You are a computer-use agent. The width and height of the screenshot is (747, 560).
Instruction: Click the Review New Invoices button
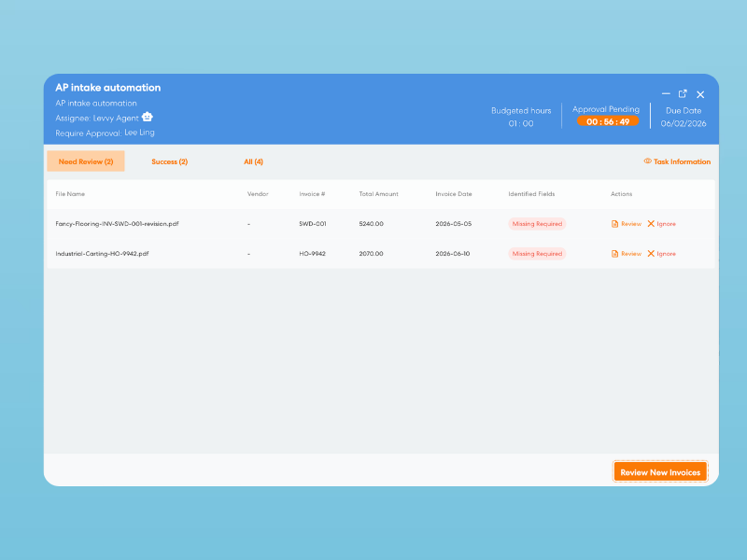[x=660, y=472]
